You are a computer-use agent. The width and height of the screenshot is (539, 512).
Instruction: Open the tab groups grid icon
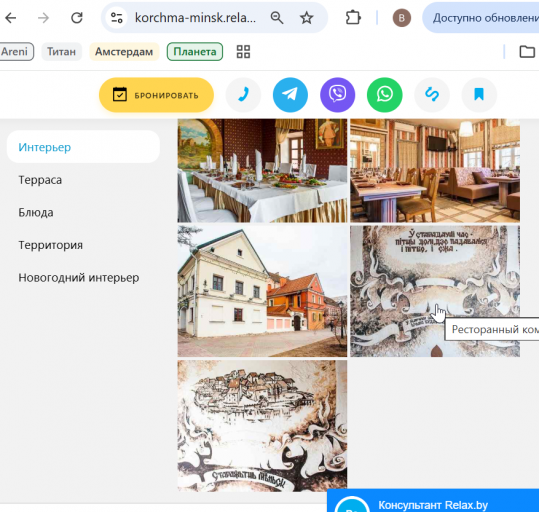coord(243,52)
